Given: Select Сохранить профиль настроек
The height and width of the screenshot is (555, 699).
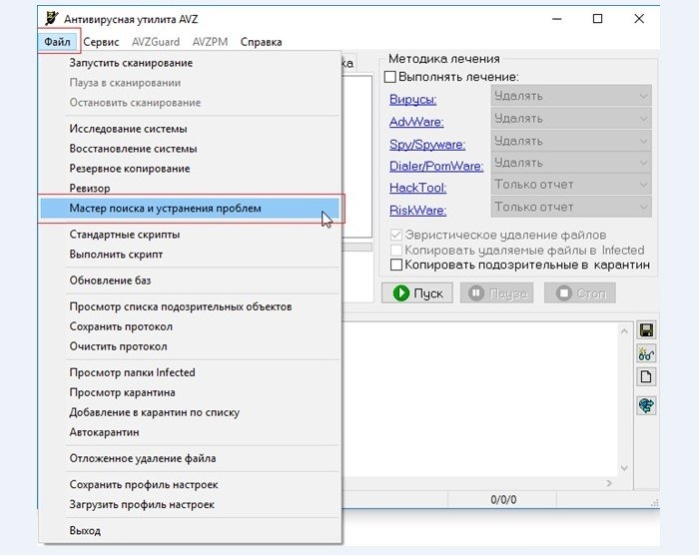Looking at the screenshot, I should click(x=190, y=485).
